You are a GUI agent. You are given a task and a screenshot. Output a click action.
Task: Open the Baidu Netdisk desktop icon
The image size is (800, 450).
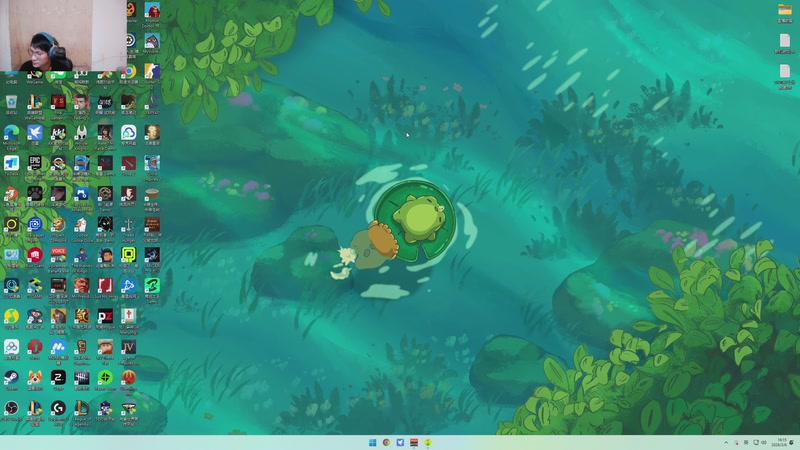coord(11,347)
